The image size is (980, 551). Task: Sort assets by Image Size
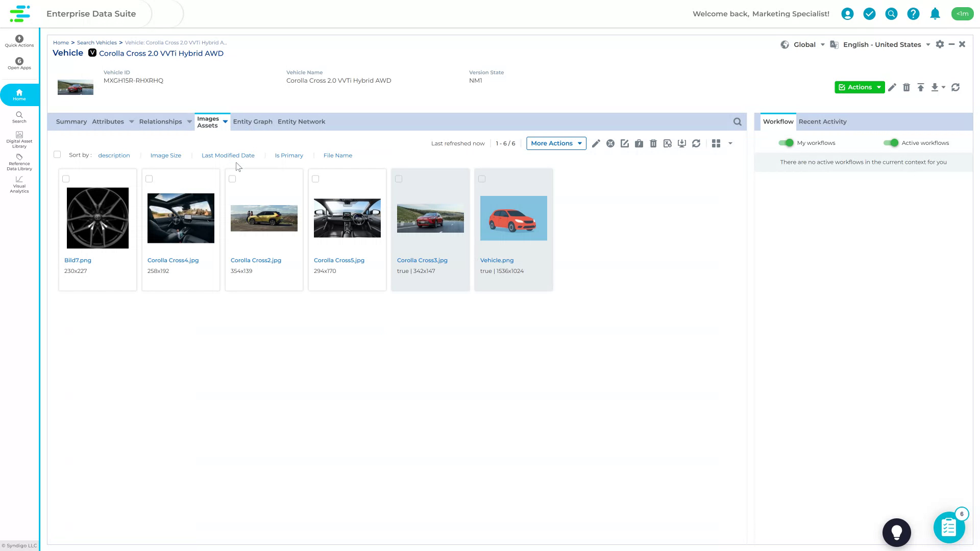pos(165,155)
